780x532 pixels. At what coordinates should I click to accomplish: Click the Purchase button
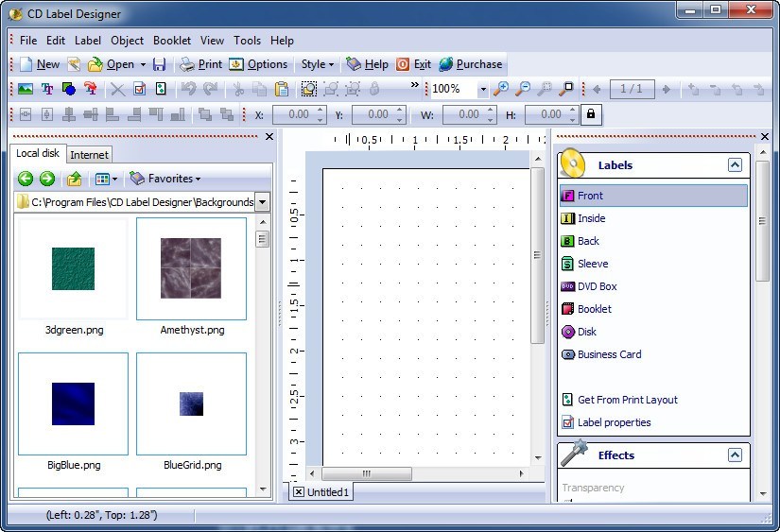pyautogui.click(x=471, y=64)
